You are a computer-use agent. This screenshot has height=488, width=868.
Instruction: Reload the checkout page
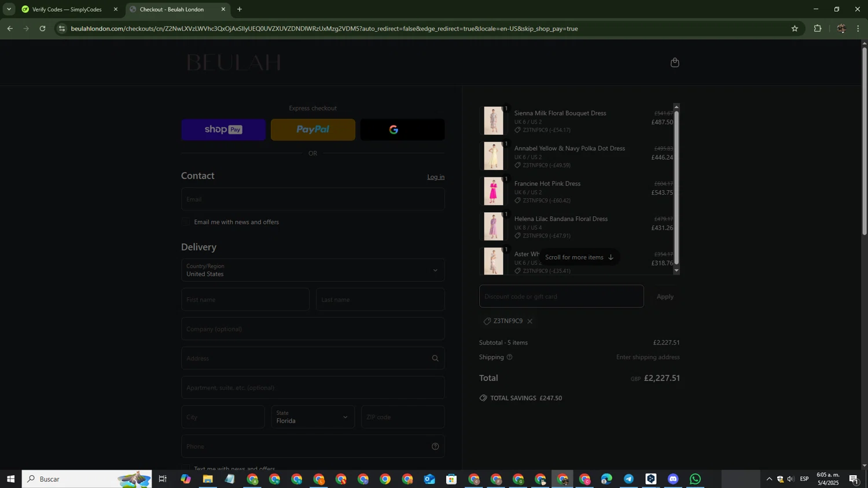[x=42, y=28]
